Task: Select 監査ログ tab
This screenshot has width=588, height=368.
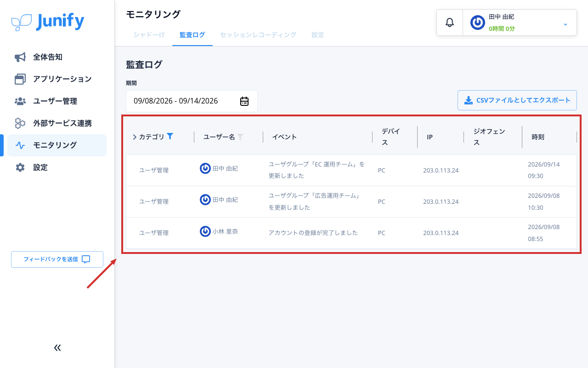Action: 192,34
